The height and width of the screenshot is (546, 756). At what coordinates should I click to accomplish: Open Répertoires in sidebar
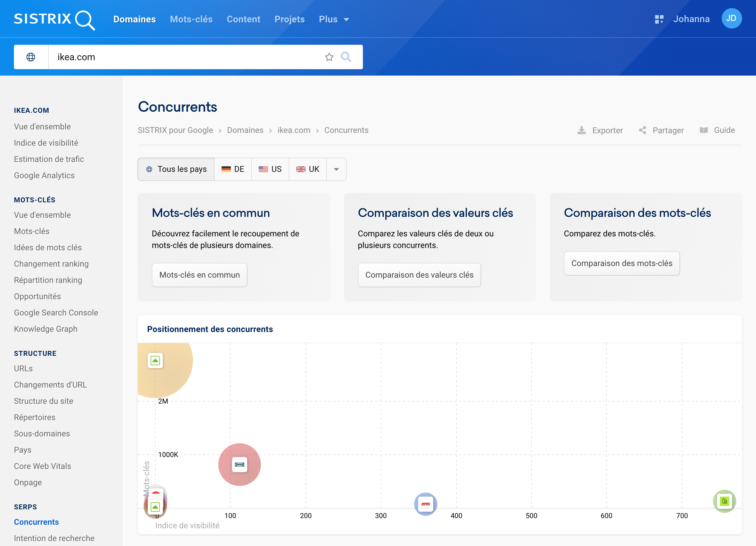point(35,418)
